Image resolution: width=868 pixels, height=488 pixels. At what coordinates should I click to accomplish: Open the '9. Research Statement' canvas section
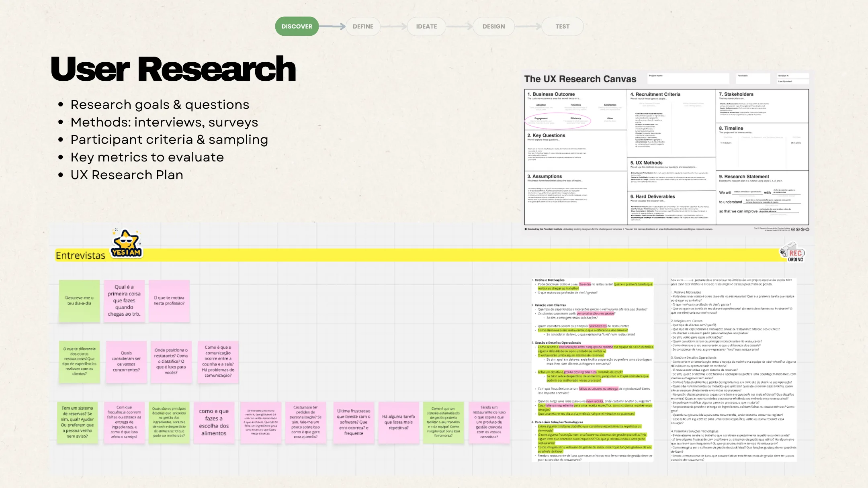[x=762, y=198]
